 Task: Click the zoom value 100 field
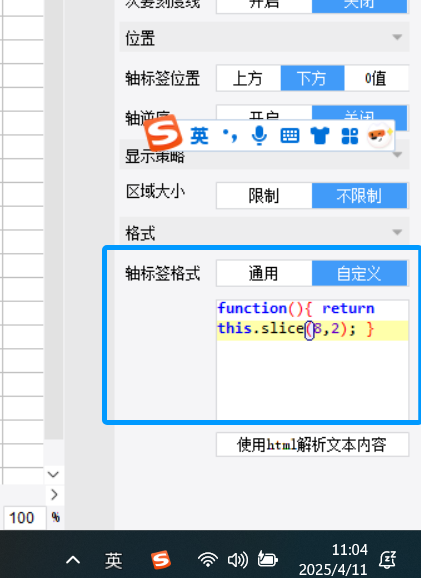pos(24,518)
